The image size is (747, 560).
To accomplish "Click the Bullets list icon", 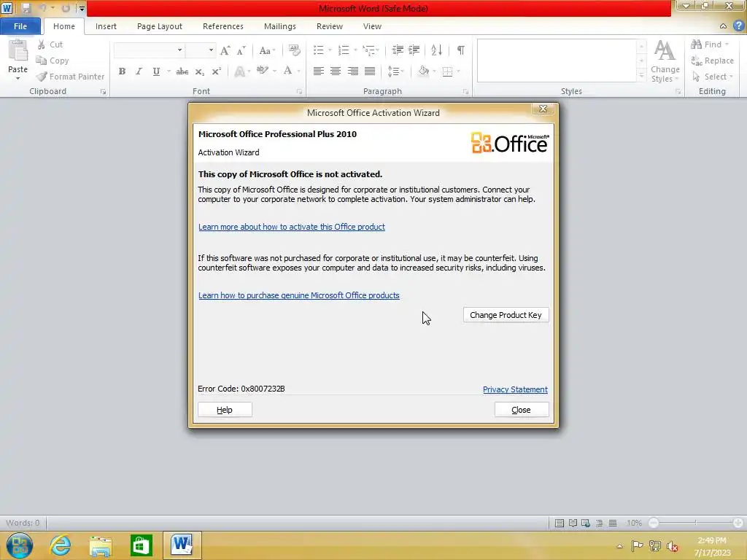I will coord(318,50).
